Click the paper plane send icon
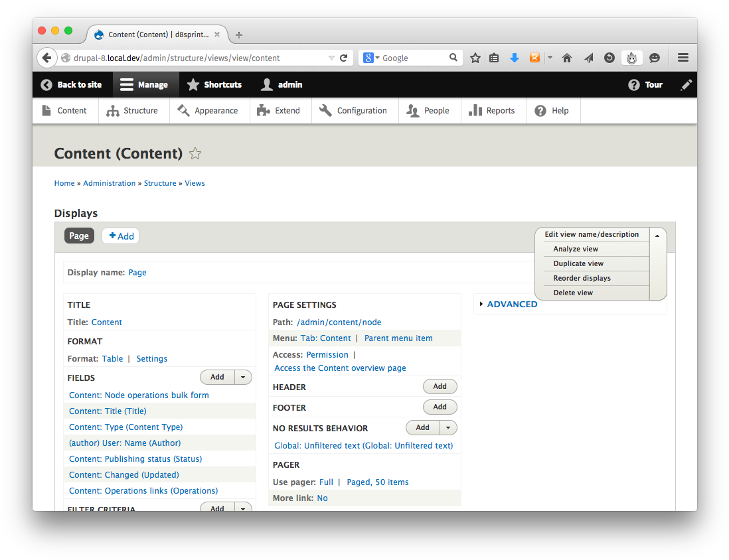Image resolution: width=729 pixels, height=560 pixels. point(589,58)
